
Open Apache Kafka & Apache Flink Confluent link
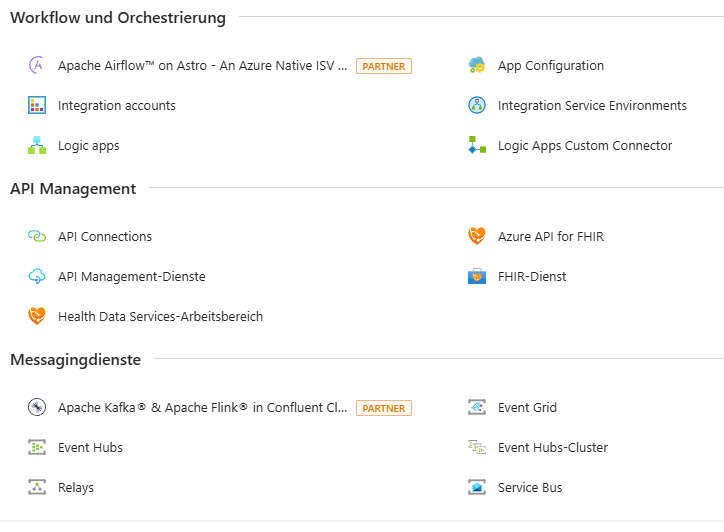point(203,408)
